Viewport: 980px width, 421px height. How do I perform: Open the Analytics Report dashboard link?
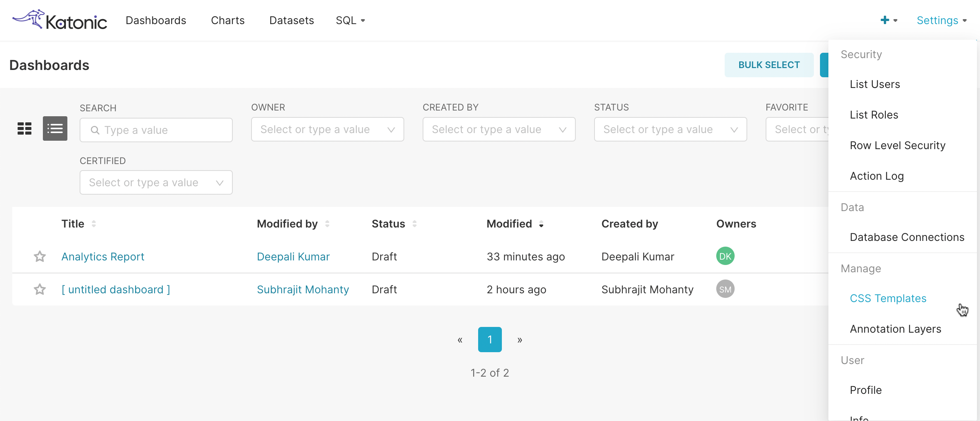[x=103, y=257]
